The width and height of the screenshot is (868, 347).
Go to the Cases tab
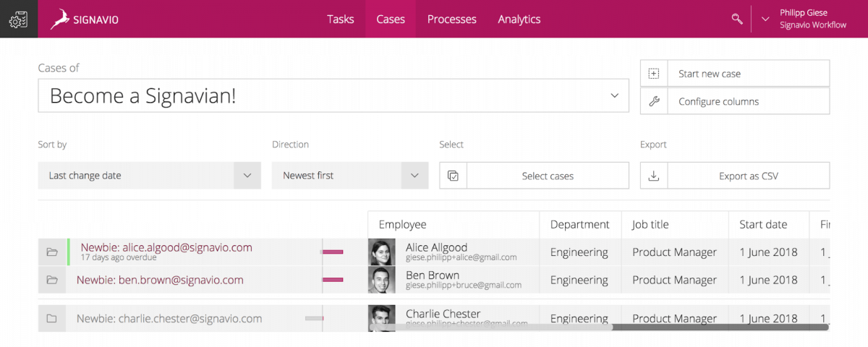391,20
